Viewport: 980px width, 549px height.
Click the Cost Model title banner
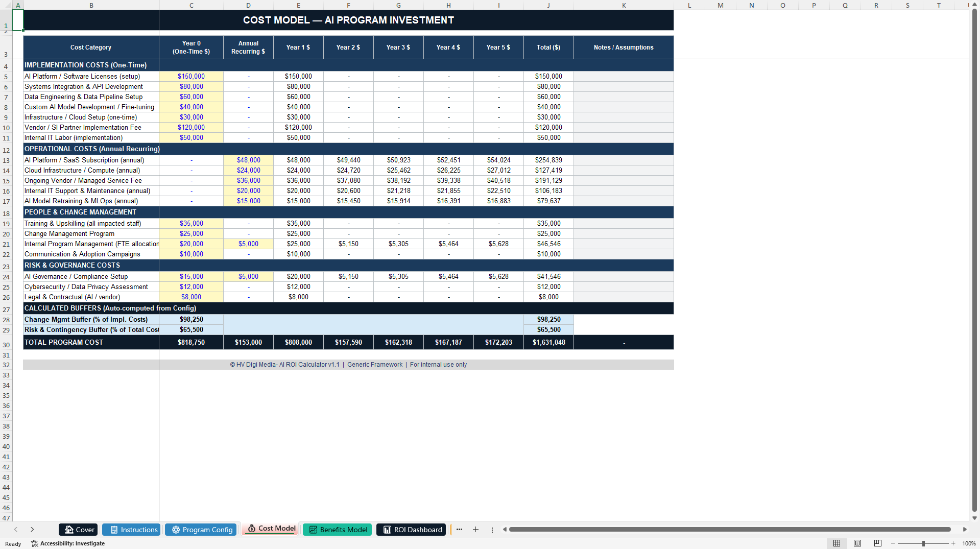pyautogui.click(x=348, y=20)
